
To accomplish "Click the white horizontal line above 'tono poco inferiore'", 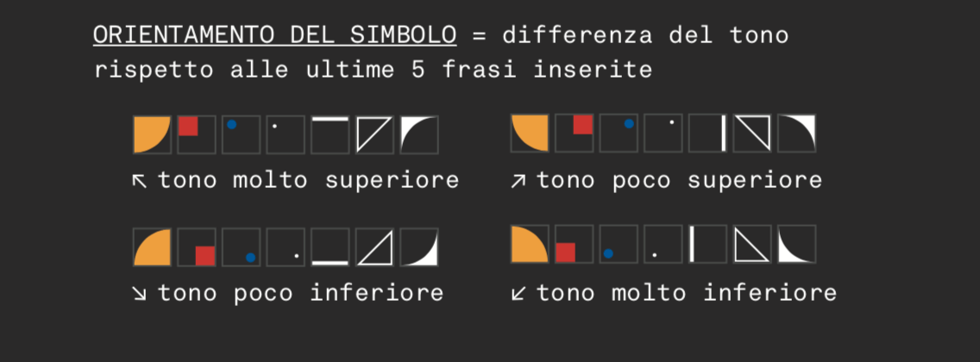I will click(330, 261).
